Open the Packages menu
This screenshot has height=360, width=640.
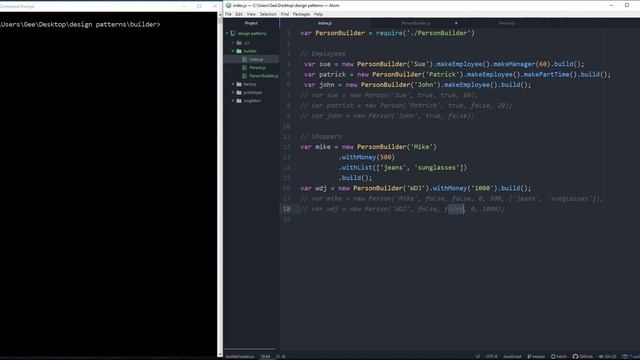click(301, 14)
